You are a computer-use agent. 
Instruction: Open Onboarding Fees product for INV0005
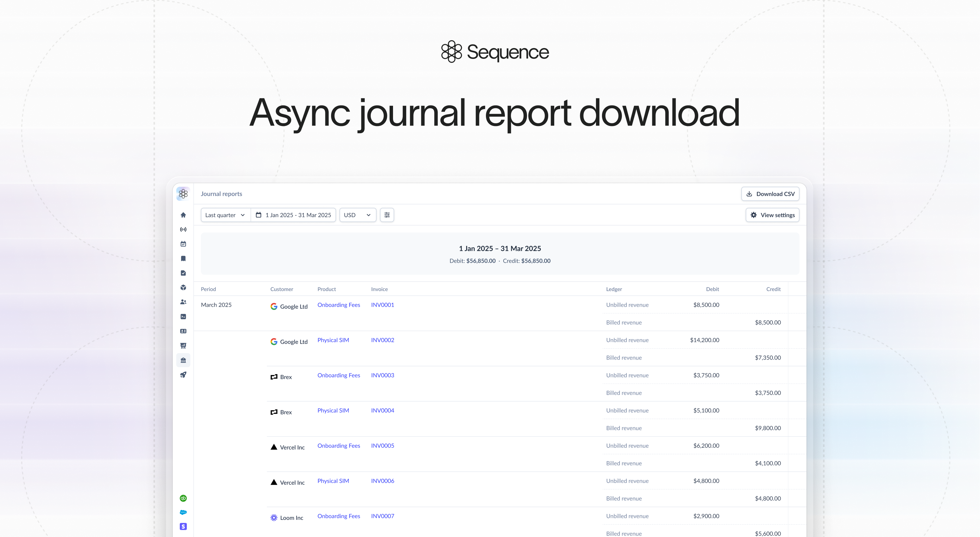[x=339, y=445]
